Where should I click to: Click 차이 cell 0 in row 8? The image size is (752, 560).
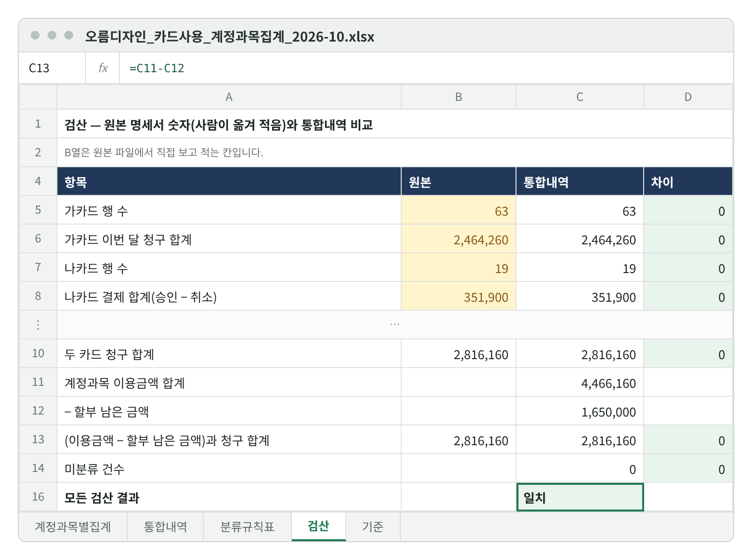coord(688,296)
